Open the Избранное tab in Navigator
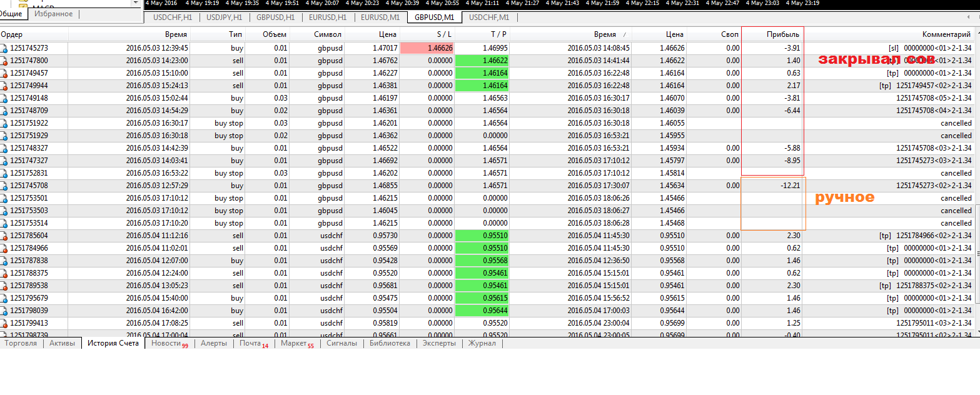This screenshot has width=980, height=395. tap(53, 14)
